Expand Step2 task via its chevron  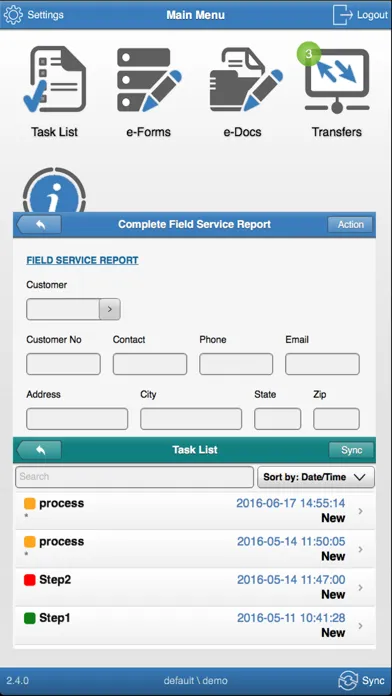tap(360, 587)
